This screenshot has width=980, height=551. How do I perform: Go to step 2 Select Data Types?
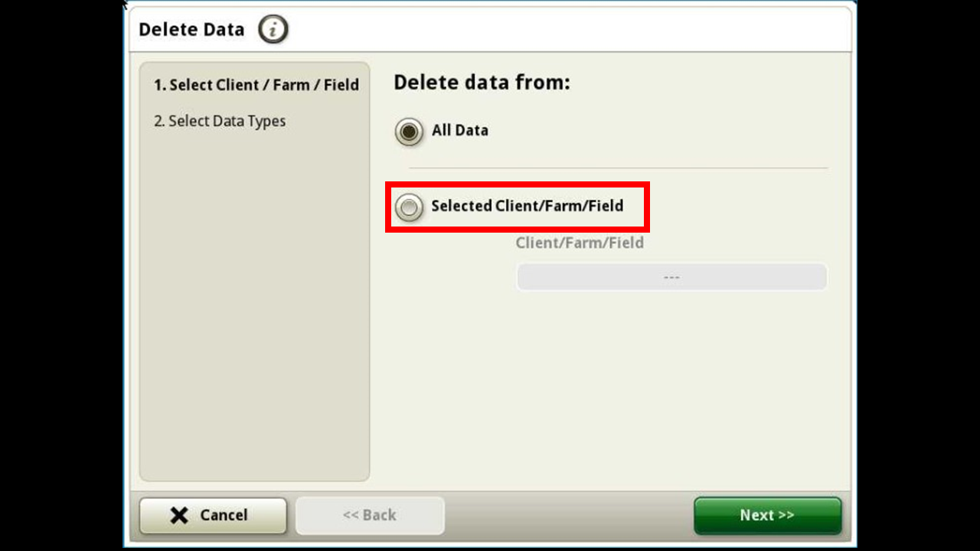(x=220, y=121)
